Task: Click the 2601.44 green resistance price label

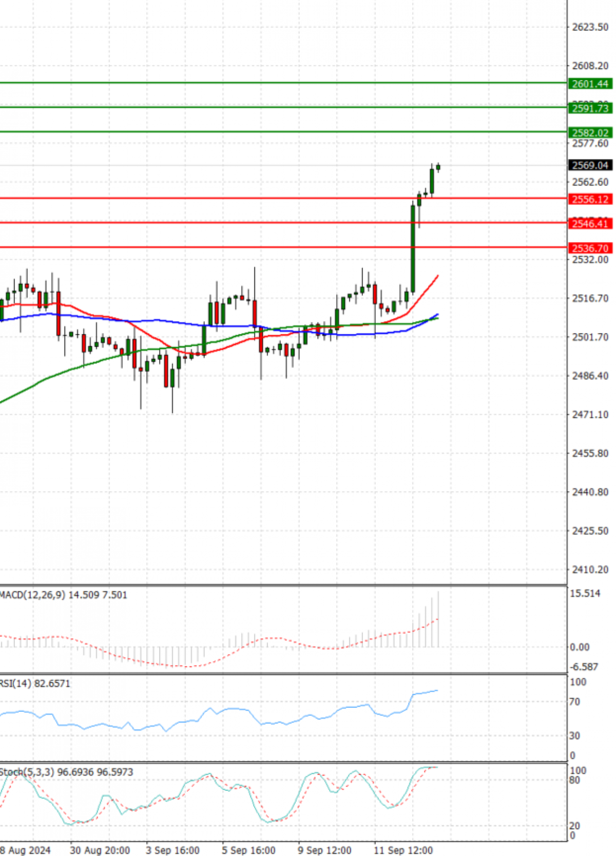Action: [590, 84]
